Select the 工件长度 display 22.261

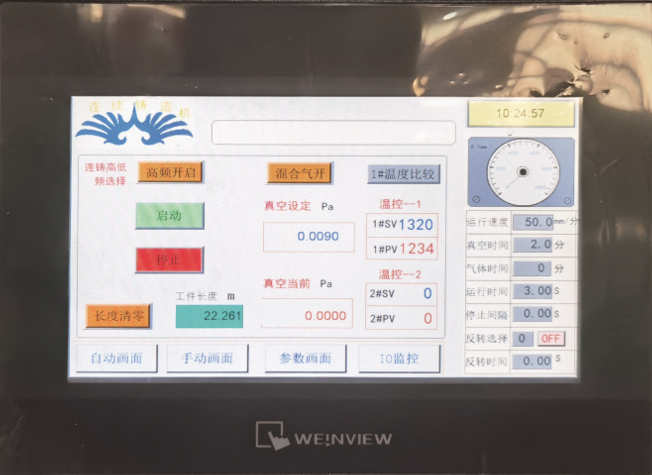point(209,317)
